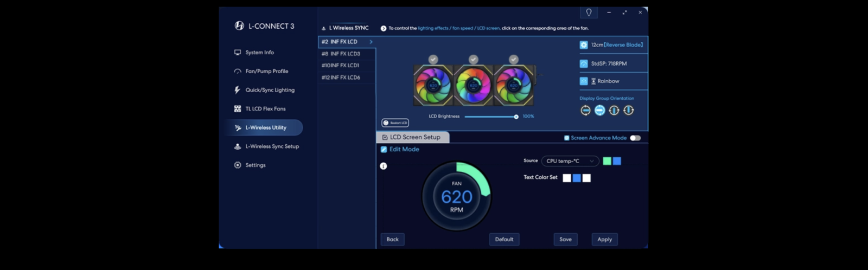
Task: Open the Settings page
Action: coord(250,165)
